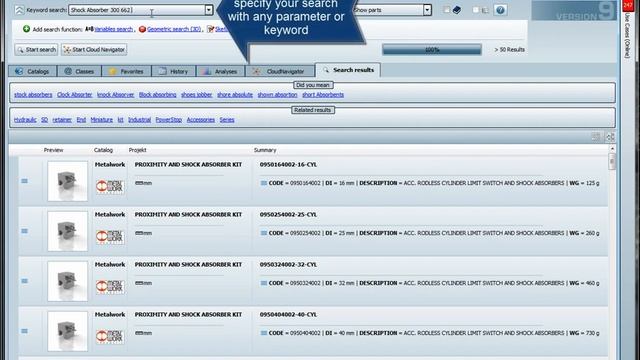Click the results scrollbar up arrow
Screen dimensions: 640x360
click(x=612, y=149)
